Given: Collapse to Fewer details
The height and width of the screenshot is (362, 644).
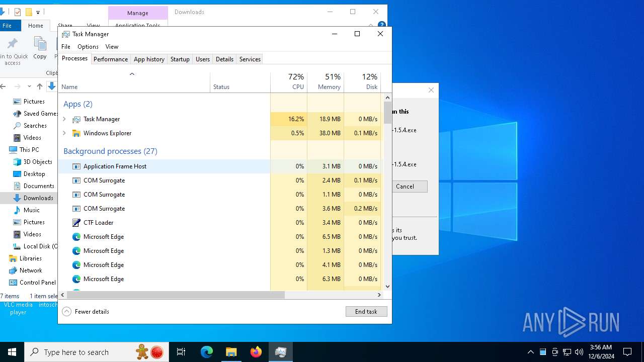Looking at the screenshot, I should tap(86, 312).
